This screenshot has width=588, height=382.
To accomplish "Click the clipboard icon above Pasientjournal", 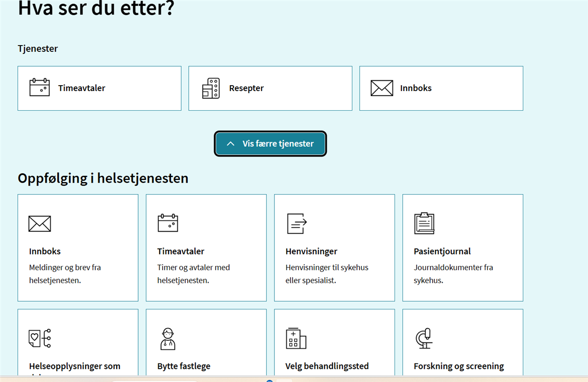I will click(424, 223).
